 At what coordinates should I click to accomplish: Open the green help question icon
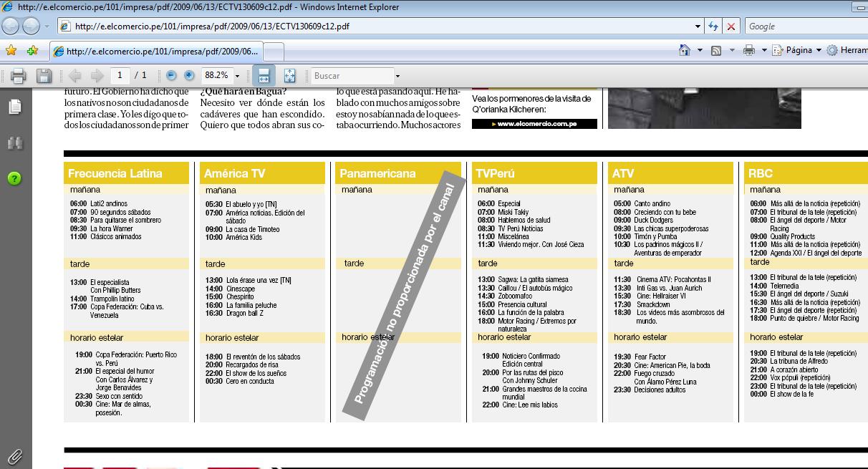(x=14, y=178)
